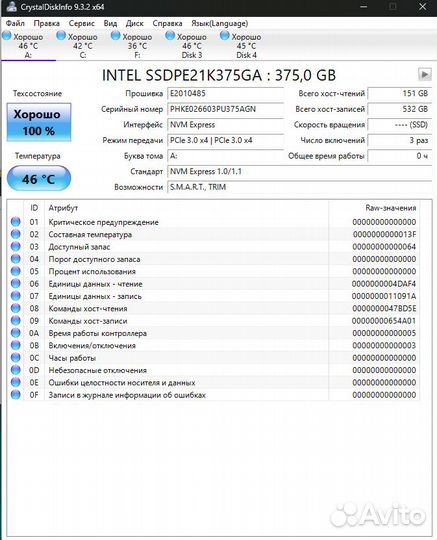Click status icon for Единицы данных - запись
Image resolution: width=437 pixels, height=540 pixels.
(15, 296)
